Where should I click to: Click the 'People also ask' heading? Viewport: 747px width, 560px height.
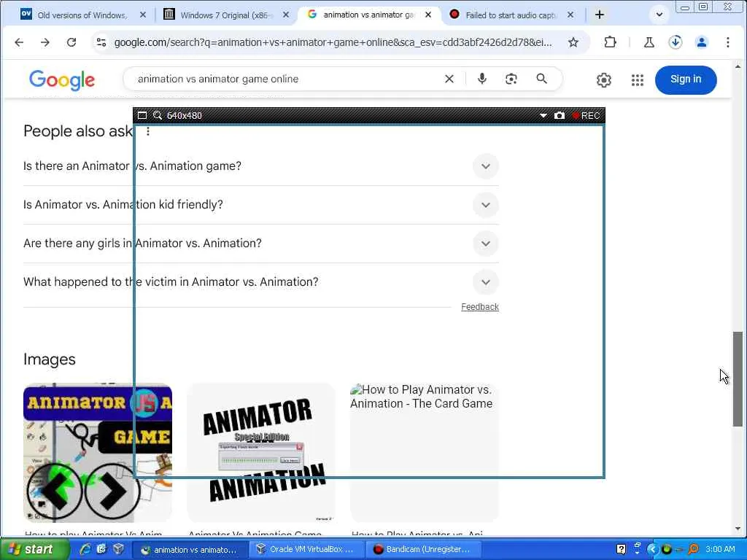77,131
